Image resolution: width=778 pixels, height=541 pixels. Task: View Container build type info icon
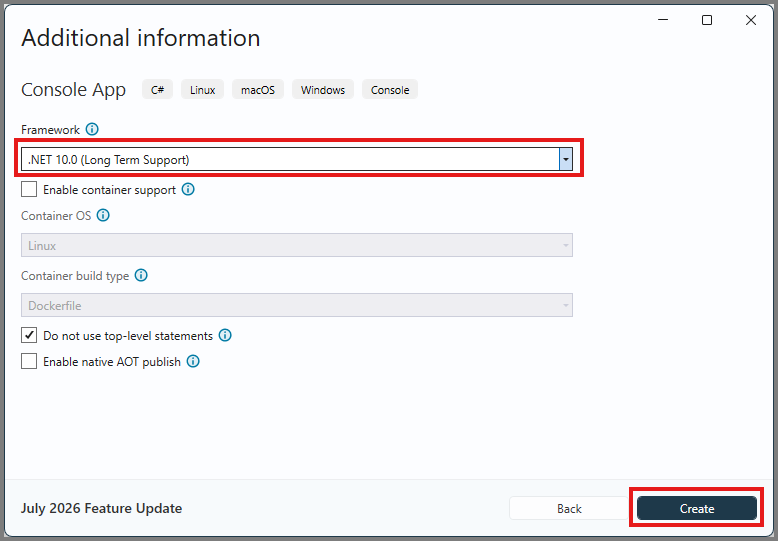tap(141, 275)
